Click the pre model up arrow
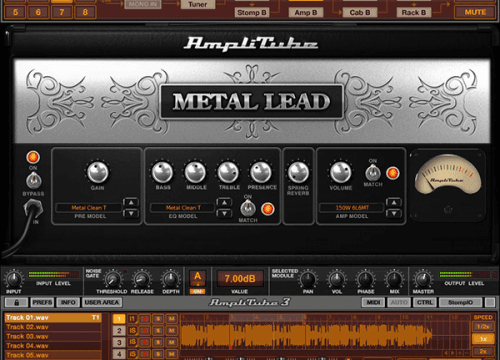Viewport: 500px width, 360px height. pos(131,202)
